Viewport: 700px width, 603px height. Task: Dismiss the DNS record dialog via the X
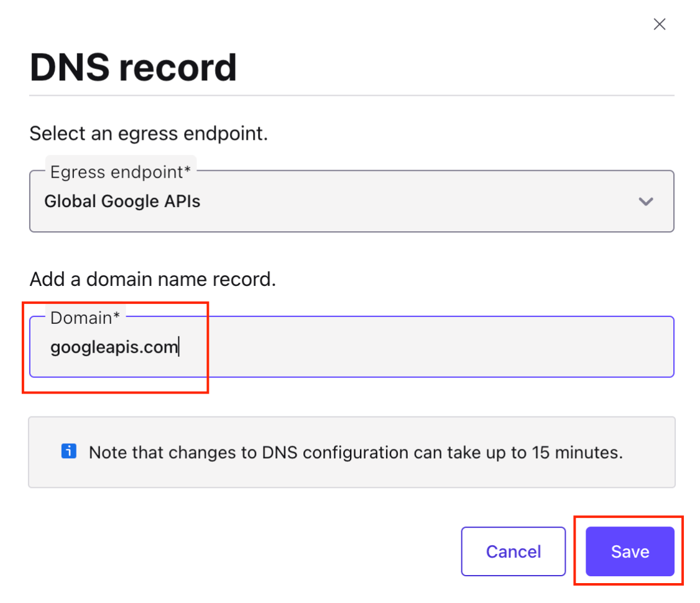pyautogui.click(x=659, y=24)
